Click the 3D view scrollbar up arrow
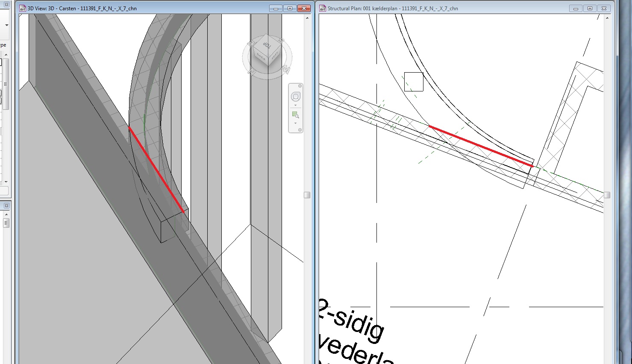Viewport: 632px width, 364px height. (x=307, y=18)
